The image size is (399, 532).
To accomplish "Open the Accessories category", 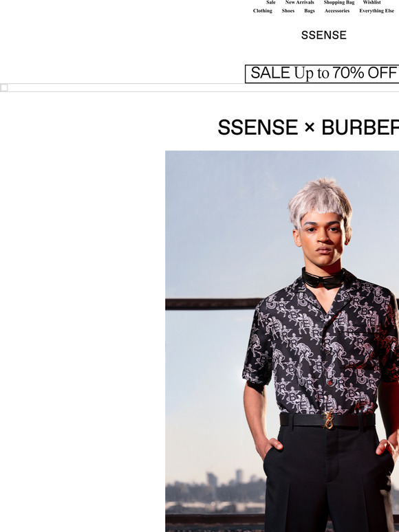I will (x=337, y=11).
